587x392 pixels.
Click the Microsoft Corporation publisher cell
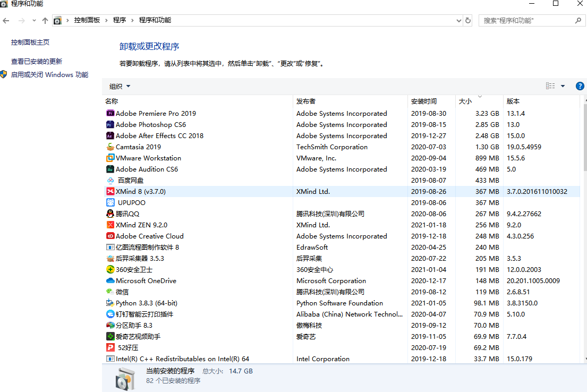click(331, 280)
